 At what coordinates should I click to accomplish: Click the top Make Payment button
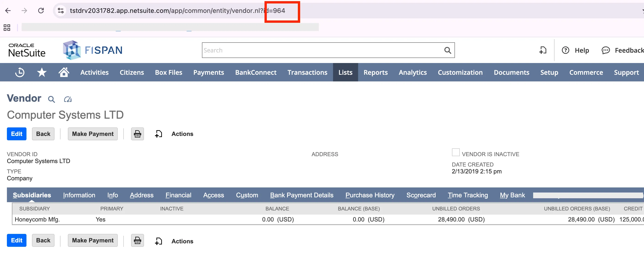[x=93, y=134]
